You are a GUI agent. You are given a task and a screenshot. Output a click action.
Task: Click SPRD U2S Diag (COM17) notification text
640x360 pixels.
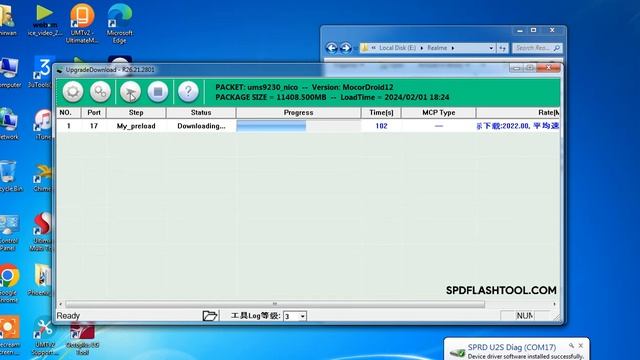(512, 347)
